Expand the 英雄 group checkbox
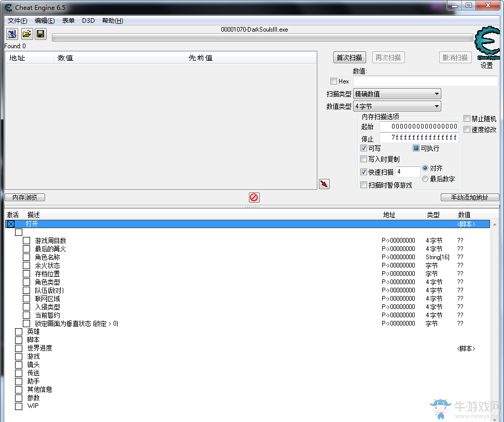 19,332
